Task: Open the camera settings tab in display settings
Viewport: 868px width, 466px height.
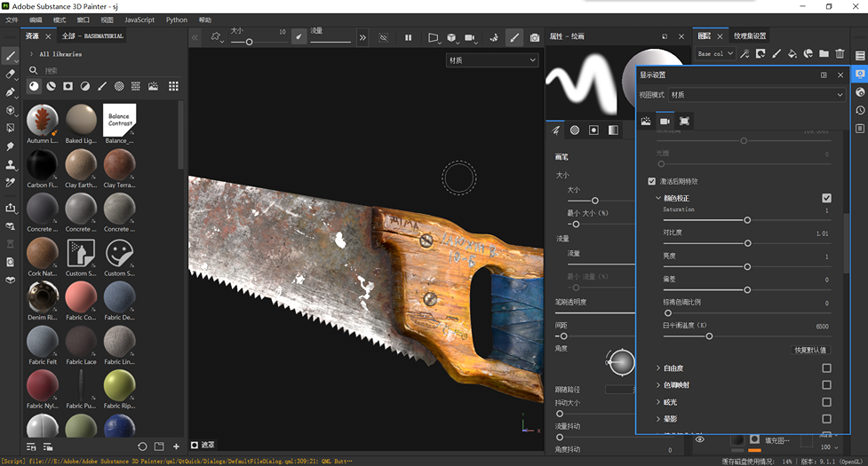Action: [x=665, y=121]
